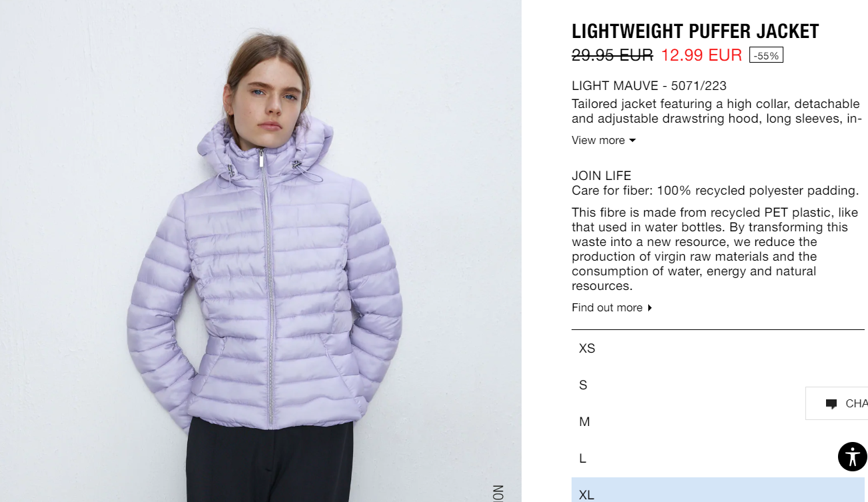Select size L option
Viewport: 868px width, 502px height.
[717, 459]
